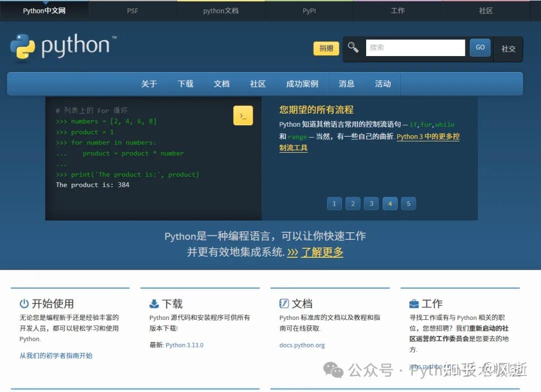This screenshot has height=392, width=541.
Task: Open the 下载 navigation dropdown
Action: (185, 84)
